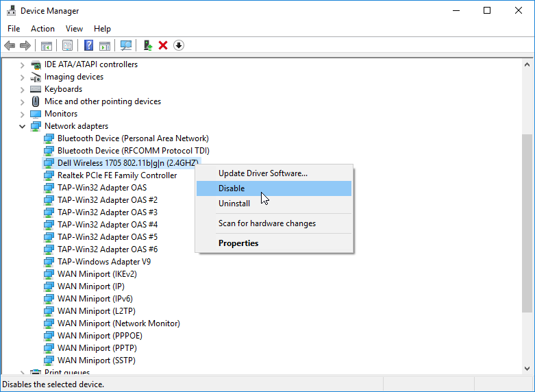This screenshot has width=535, height=392.
Task: Click the red X Uninstall toolbar icon
Action: [163, 45]
